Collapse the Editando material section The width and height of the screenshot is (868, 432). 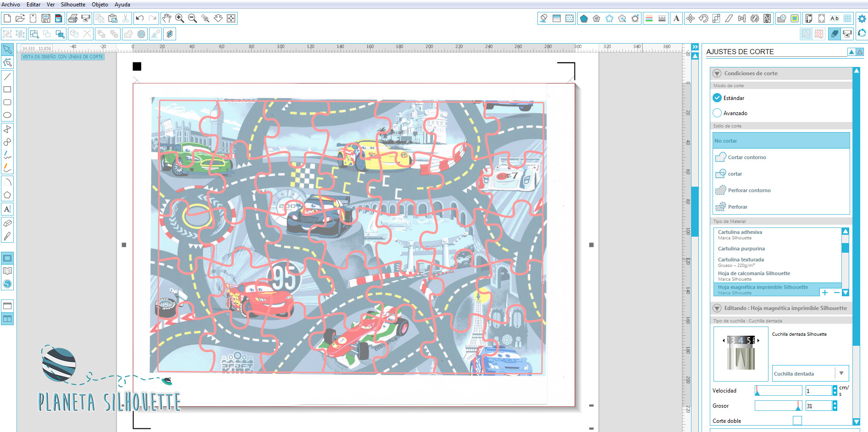pos(717,308)
